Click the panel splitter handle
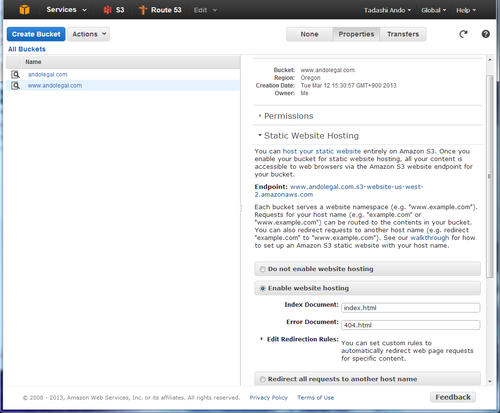 241,208
